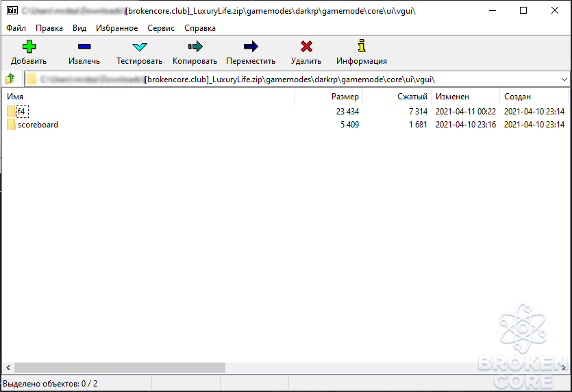Run Тестировать (Test) with the cyan checkmark

pyautogui.click(x=139, y=47)
